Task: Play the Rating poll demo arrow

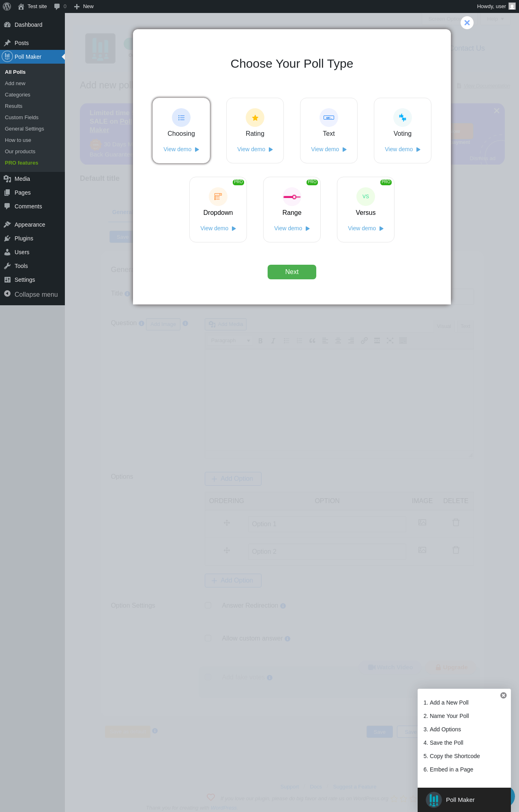Action: click(x=271, y=150)
